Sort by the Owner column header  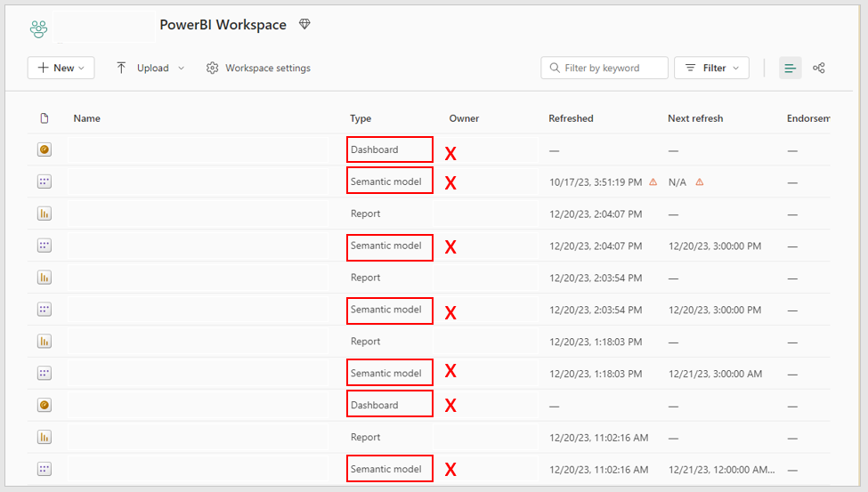click(x=464, y=118)
